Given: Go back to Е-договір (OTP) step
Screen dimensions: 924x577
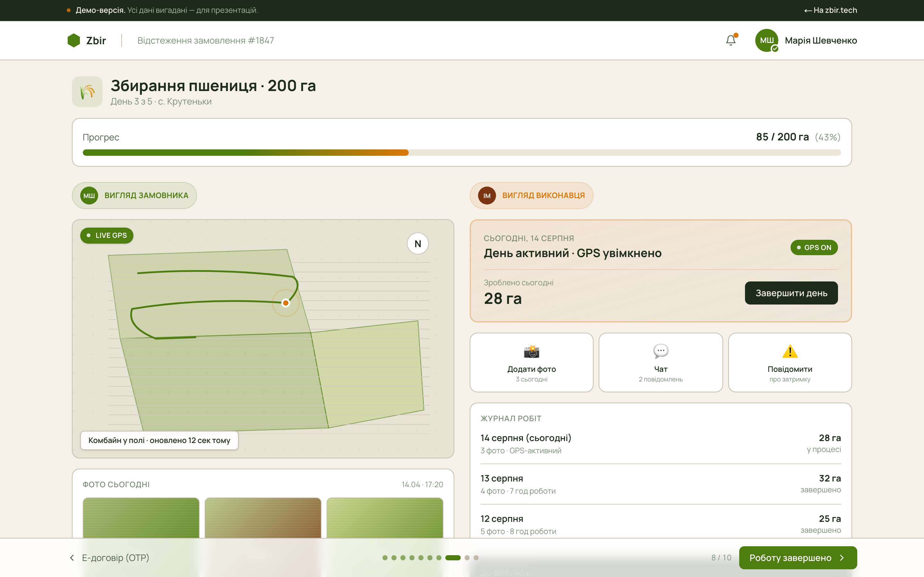Looking at the screenshot, I should [x=110, y=557].
